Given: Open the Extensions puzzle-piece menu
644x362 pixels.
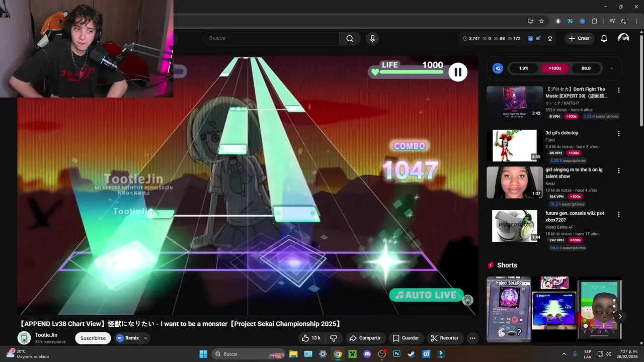Looking at the screenshot, I should click(x=595, y=21).
